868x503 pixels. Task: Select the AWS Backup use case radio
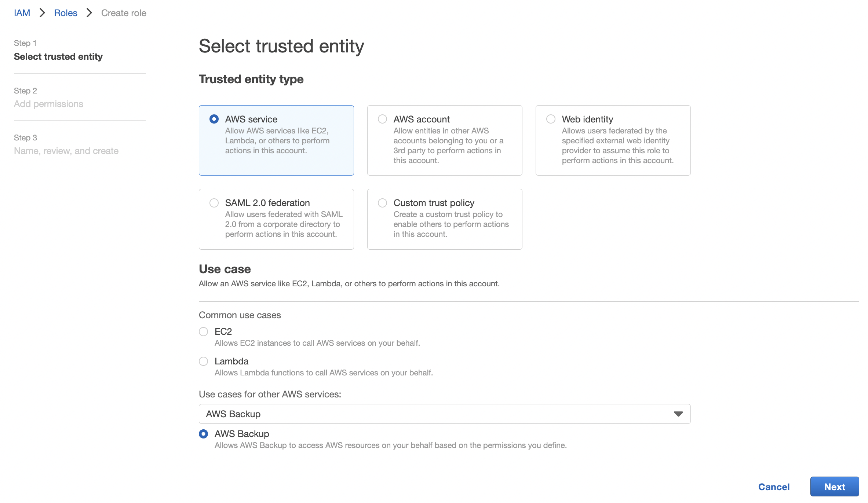(x=203, y=434)
